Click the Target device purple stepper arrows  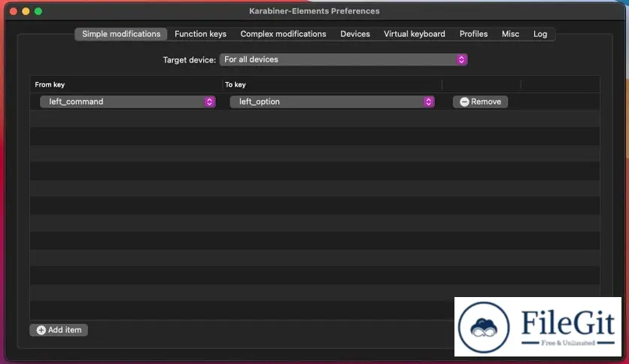click(x=461, y=59)
